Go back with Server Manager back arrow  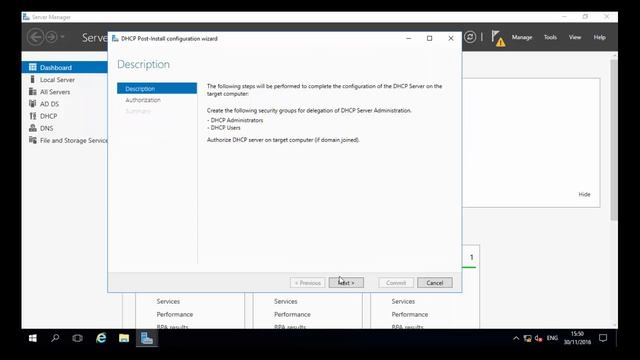(x=36, y=37)
